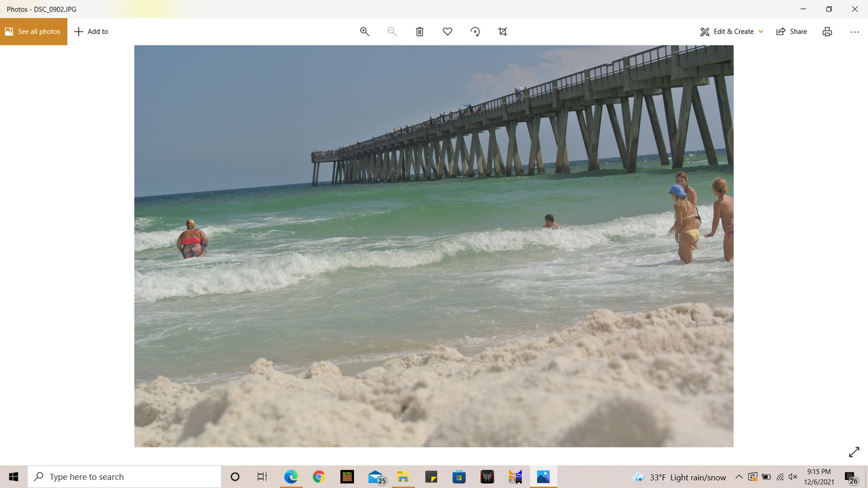This screenshot has height=488, width=868.
Task: Mark the photo as a favorite
Action: (447, 31)
